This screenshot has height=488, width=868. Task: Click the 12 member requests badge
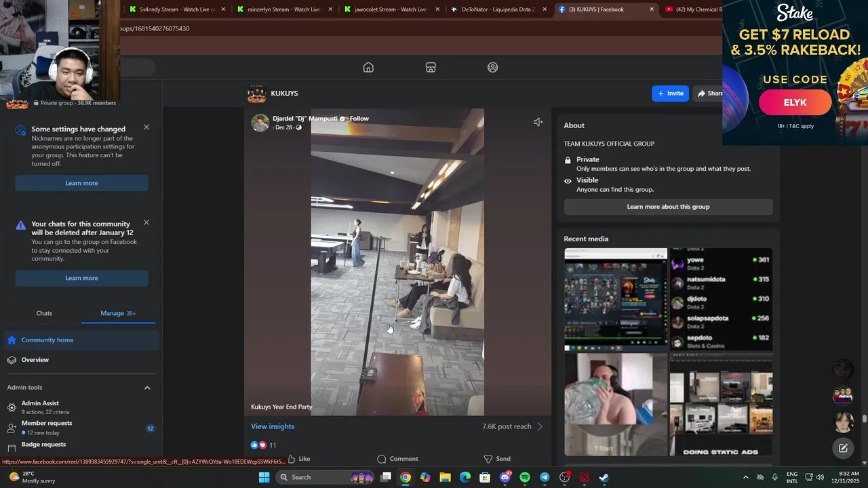tap(151, 428)
